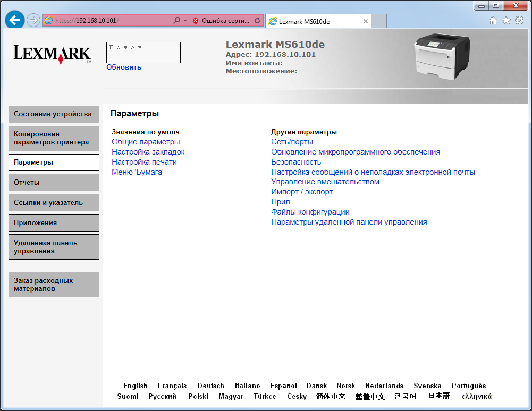Switch language to Deutsch

tap(210, 386)
